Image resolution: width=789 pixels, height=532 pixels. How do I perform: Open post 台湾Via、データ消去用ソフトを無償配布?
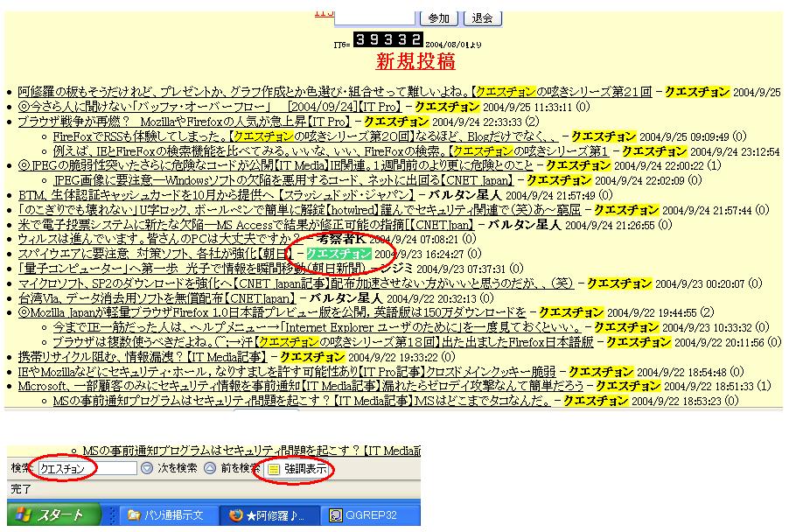pyautogui.click(x=157, y=298)
